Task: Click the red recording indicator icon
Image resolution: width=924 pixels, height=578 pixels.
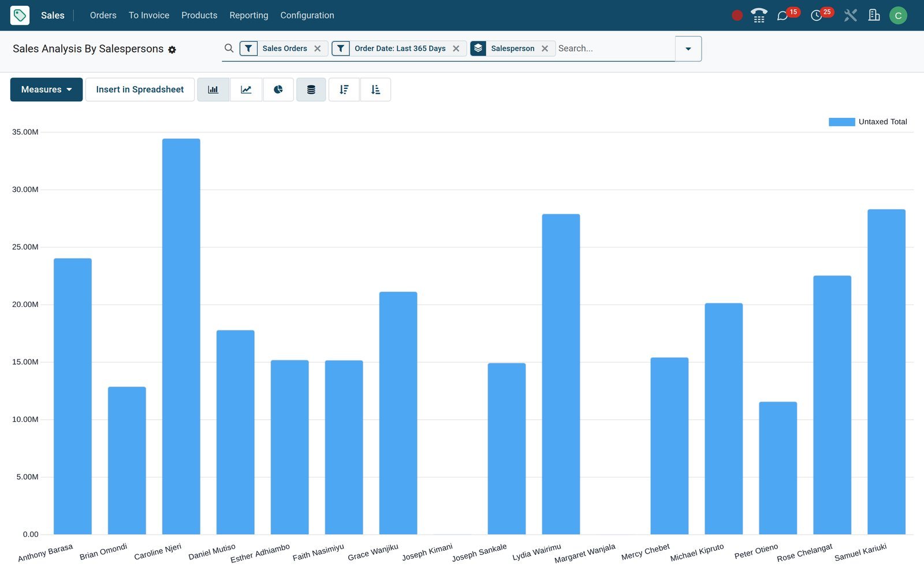Action: [737, 16]
